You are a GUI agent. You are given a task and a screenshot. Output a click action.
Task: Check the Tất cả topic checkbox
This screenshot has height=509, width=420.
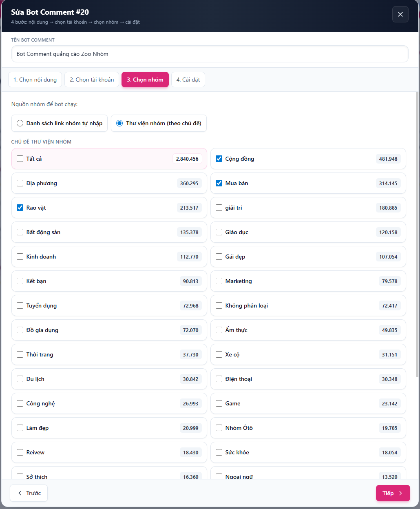20,159
